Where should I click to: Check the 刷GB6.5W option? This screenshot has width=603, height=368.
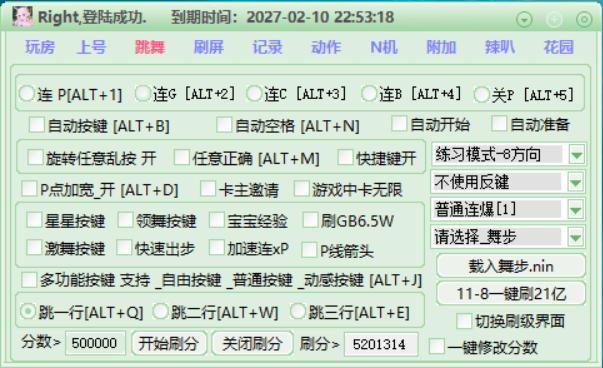(310, 220)
